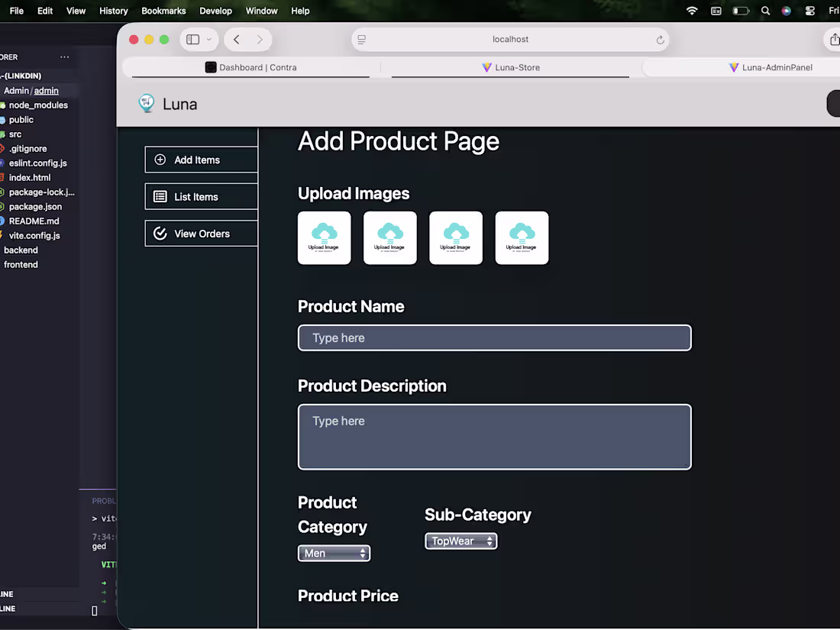Open the Bookmarks menu
Image resolution: width=840 pixels, height=630 pixels.
163,11
